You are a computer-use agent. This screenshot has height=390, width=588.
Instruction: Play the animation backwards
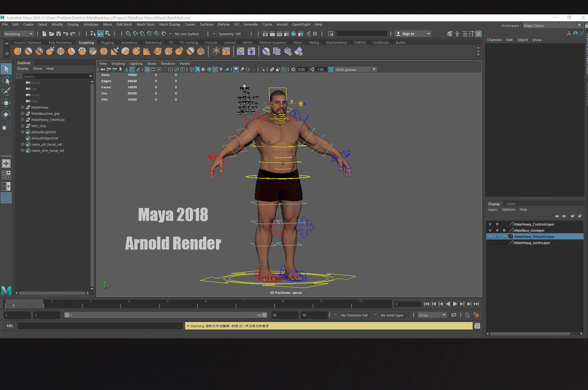(x=448, y=304)
